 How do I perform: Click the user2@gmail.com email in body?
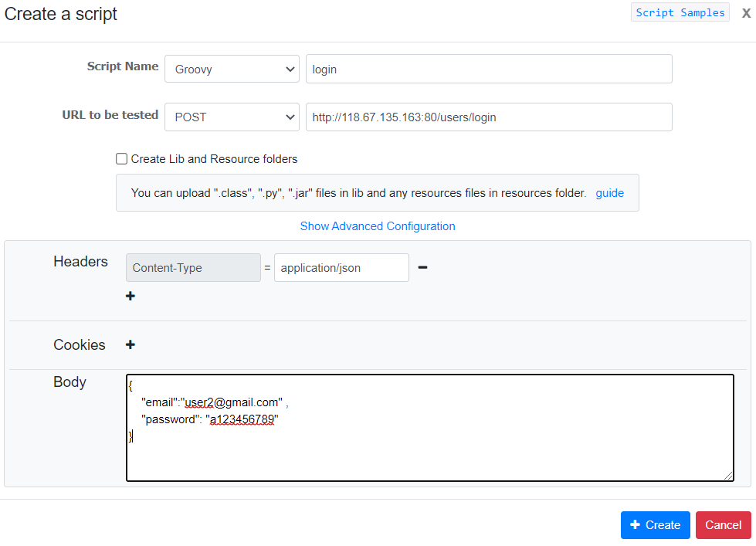coord(232,402)
